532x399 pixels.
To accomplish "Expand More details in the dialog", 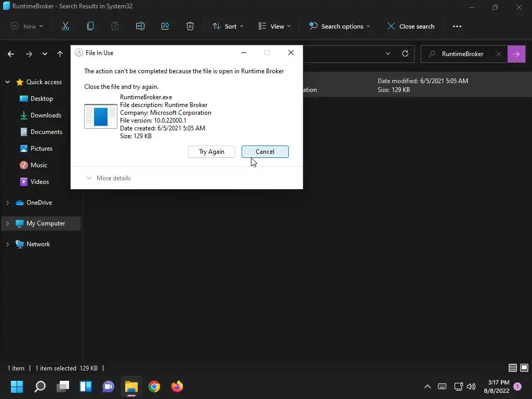I will [109, 178].
